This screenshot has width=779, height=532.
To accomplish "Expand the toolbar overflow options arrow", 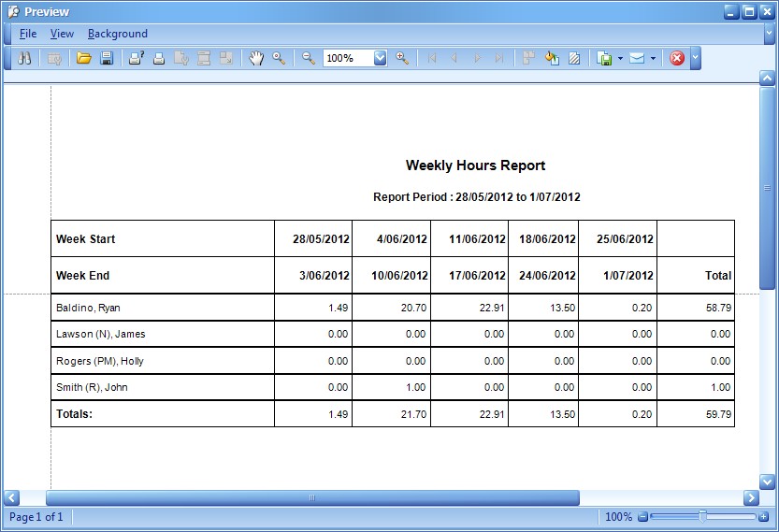I will [695, 58].
